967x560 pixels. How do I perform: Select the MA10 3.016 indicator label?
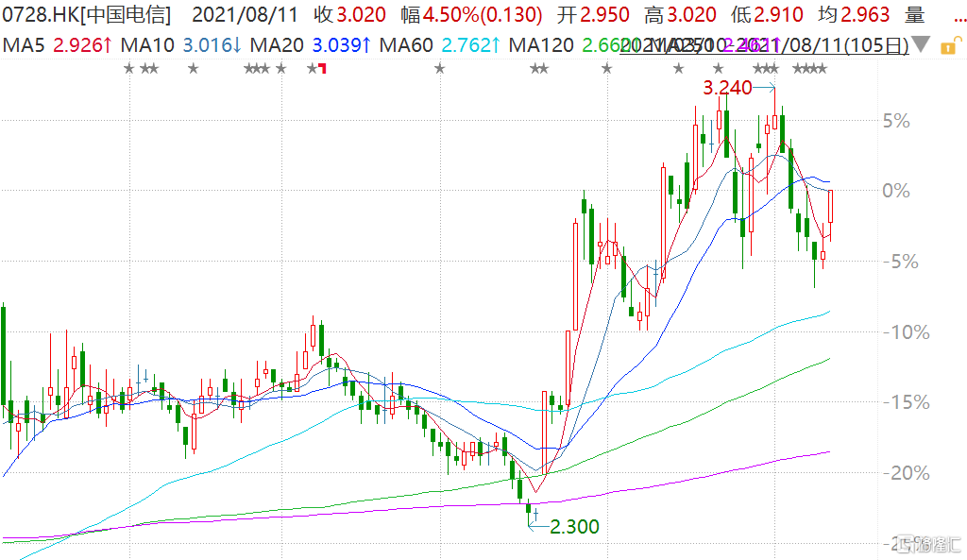[x=181, y=45]
